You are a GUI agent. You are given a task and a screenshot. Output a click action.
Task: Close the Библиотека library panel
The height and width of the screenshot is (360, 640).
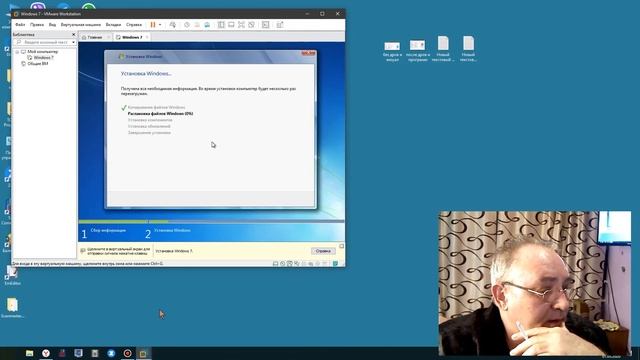[73, 35]
